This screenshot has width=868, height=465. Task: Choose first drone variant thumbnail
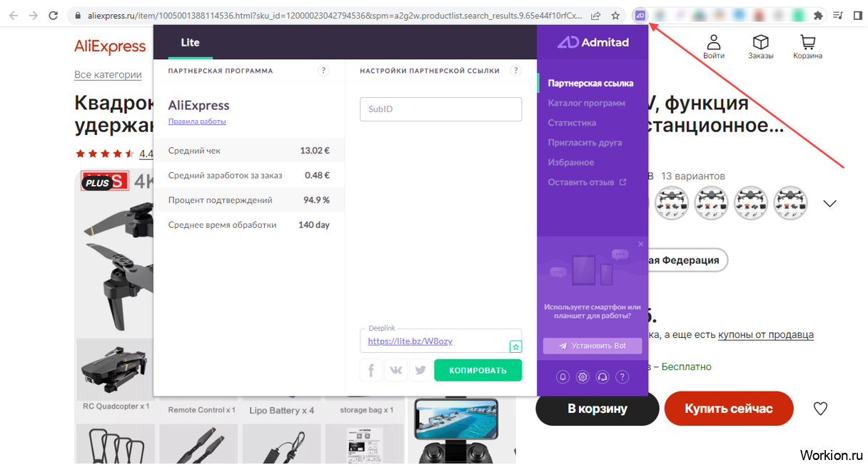tap(672, 204)
